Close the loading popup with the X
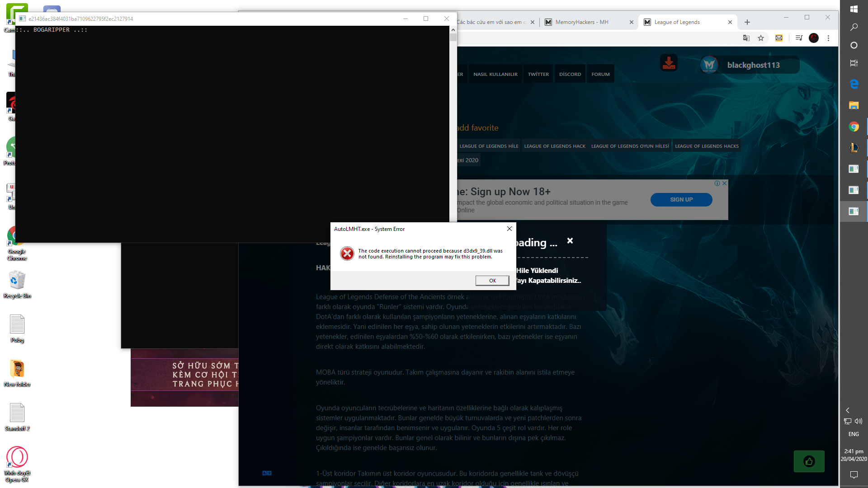Image resolution: width=868 pixels, height=488 pixels. 570,241
